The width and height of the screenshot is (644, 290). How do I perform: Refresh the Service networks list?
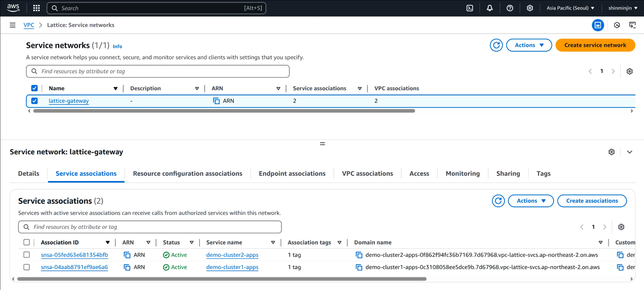pyautogui.click(x=496, y=45)
